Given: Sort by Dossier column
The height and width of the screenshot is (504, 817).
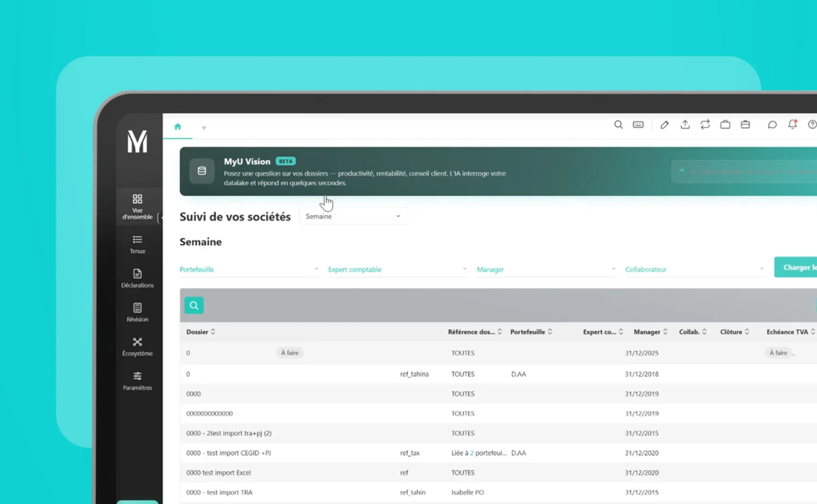Looking at the screenshot, I should [x=201, y=332].
